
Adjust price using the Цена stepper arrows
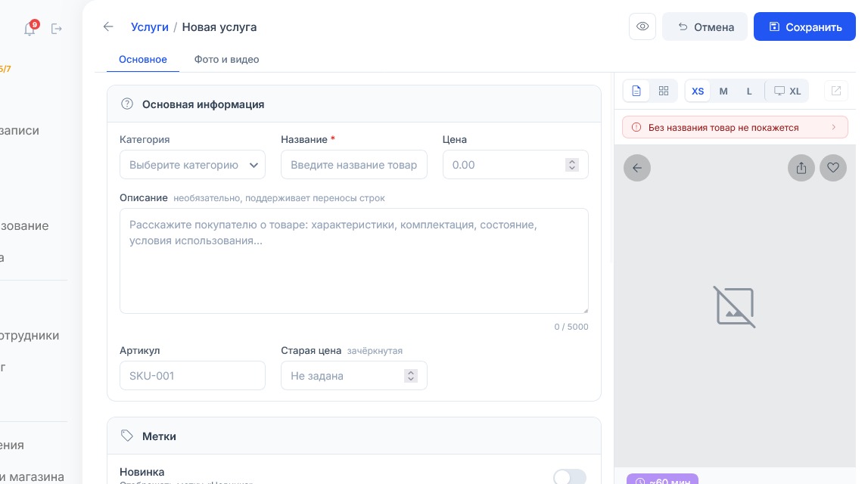(572, 165)
